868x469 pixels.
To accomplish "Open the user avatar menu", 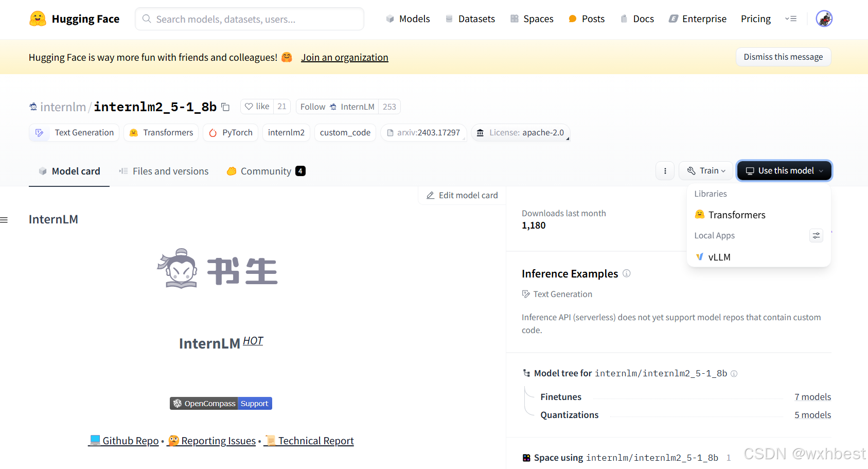I will [x=824, y=19].
